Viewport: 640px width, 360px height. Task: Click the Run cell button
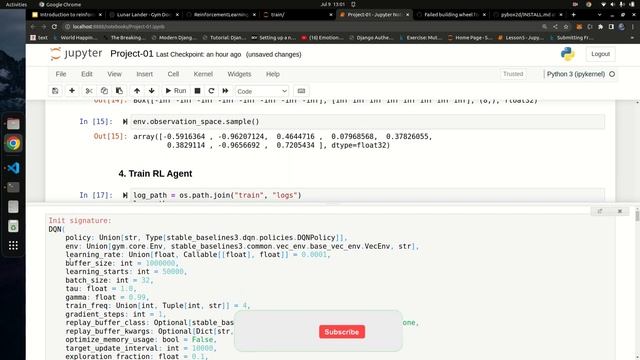[x=176, y=91]
